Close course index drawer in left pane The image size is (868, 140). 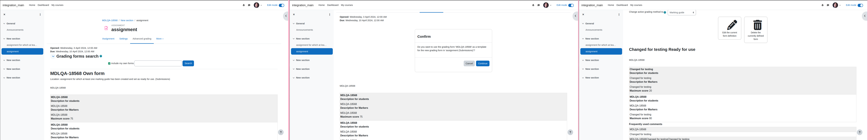4,15
